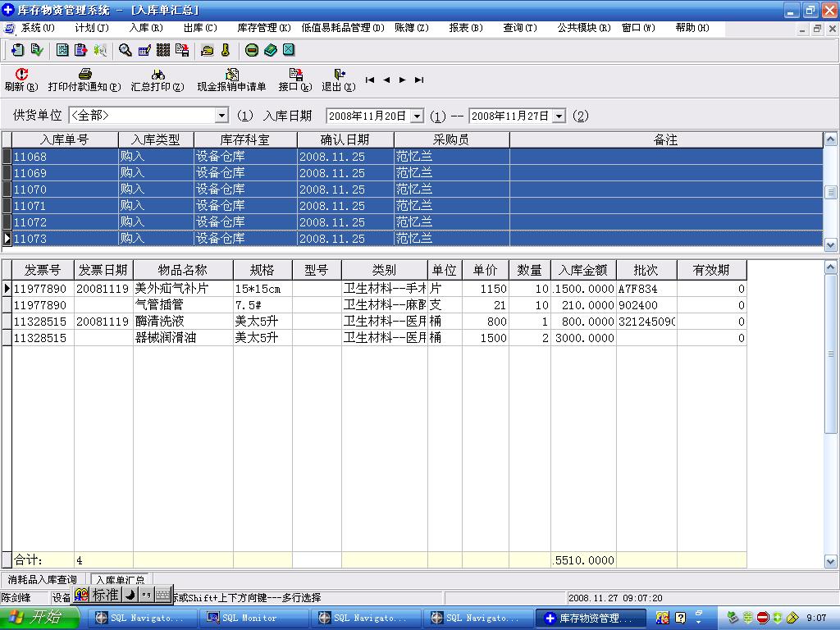Click 打印付款通知(P) printer button
The width and height of the screenshot is (840, 630).
[84, 80]
